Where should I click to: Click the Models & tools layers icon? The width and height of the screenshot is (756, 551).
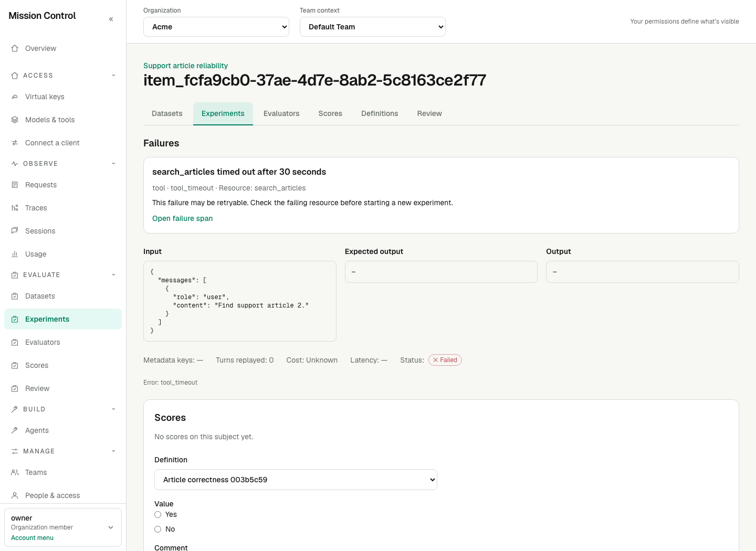point(15,120)
